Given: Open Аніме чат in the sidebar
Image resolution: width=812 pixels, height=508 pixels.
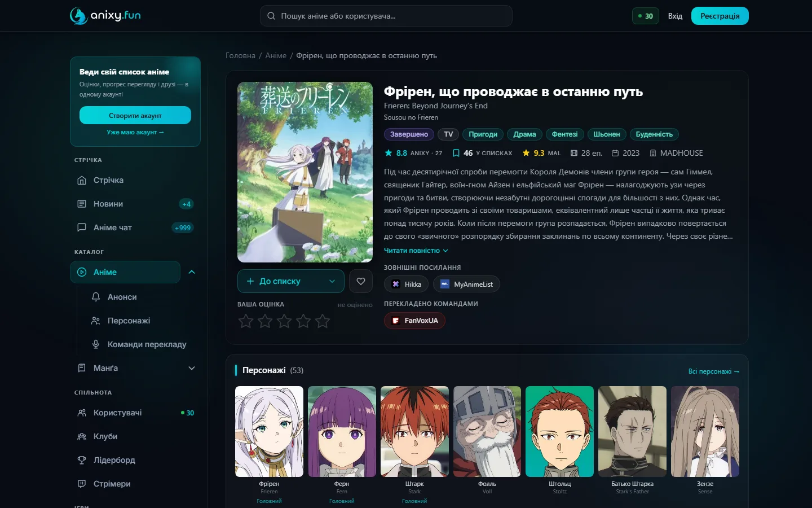Looking at the screenshot, I should click(135, 227).
